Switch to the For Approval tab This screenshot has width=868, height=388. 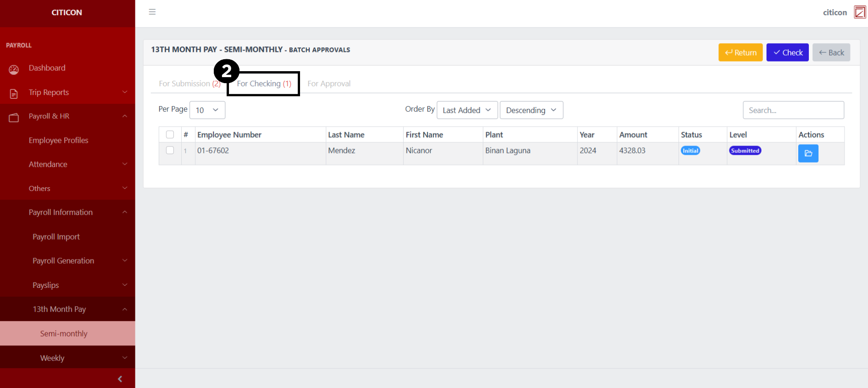(x=328, y=84)
